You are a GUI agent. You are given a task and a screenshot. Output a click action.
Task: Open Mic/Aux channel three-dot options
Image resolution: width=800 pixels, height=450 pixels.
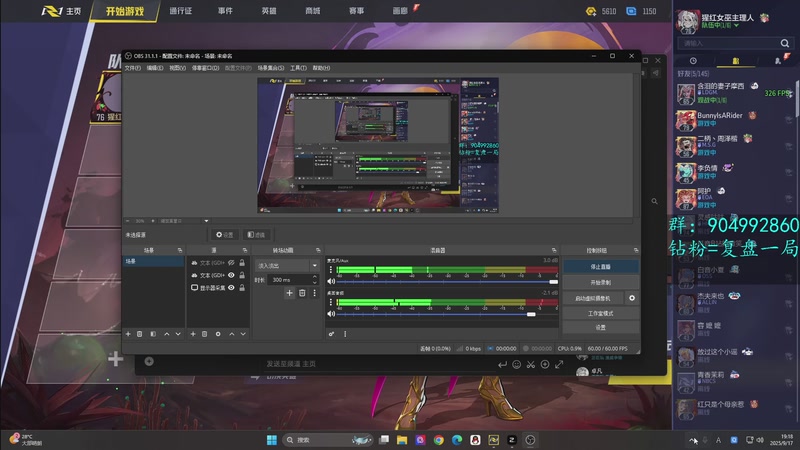coord(331,269)
